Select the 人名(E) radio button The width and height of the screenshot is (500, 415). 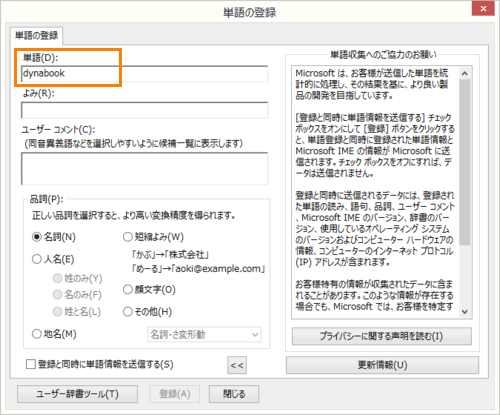pyautogui.click(x=36, y=259)
